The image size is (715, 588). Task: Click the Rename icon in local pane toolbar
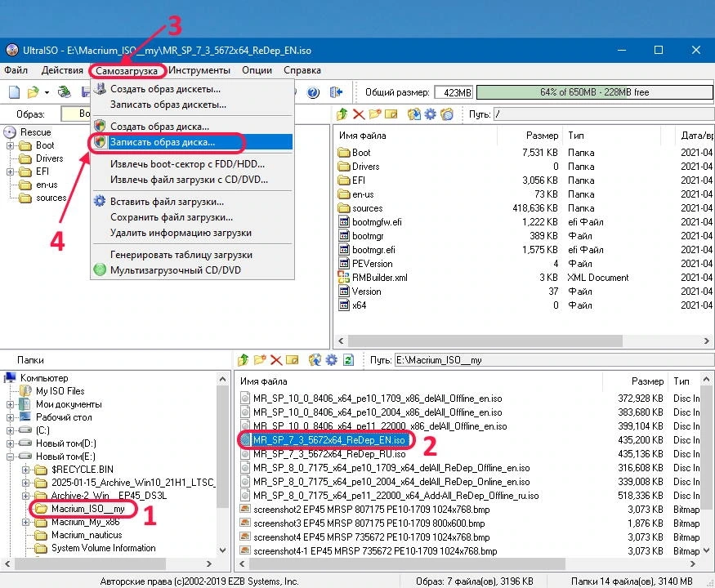[x=293, y=360]
